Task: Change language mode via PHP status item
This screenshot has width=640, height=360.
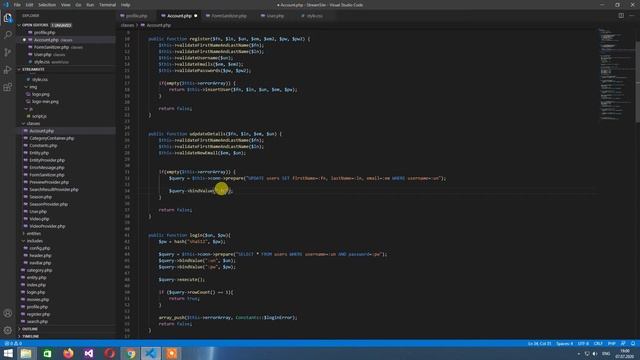Action: [x=611, y=344]
